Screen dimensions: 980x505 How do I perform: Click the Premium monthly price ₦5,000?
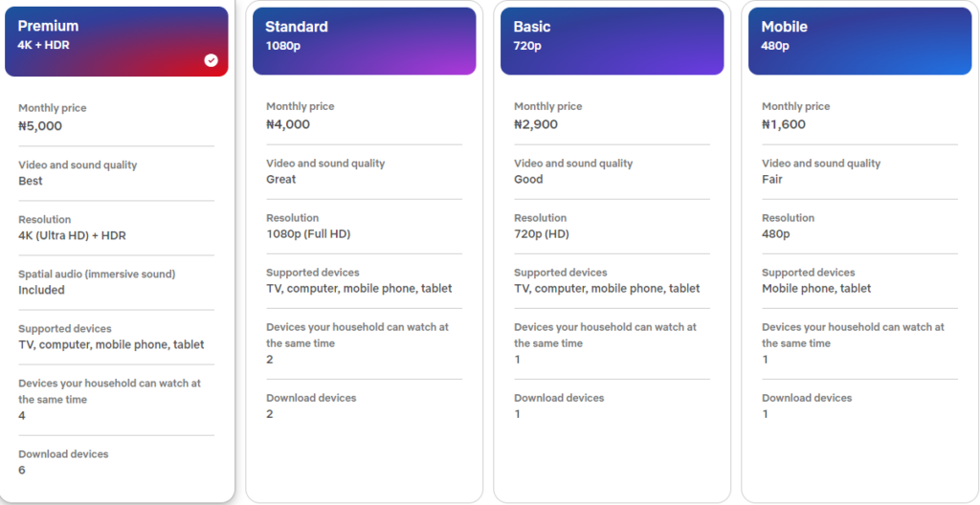click(x=40, y=126)
